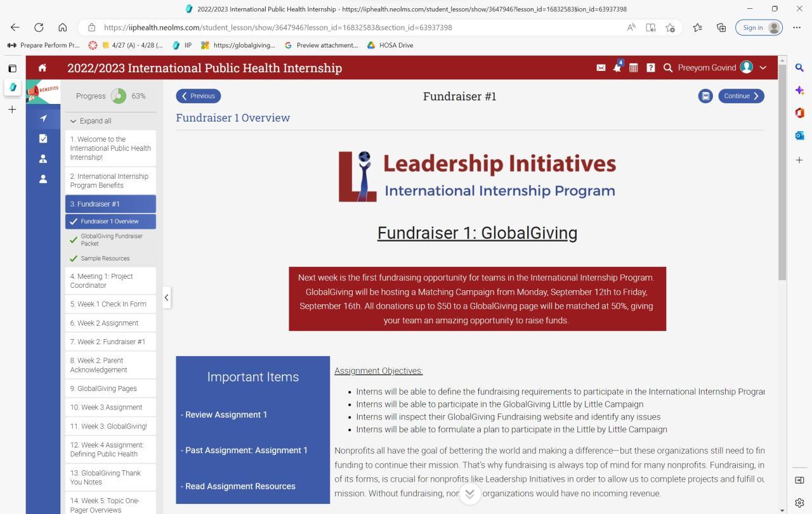Open the tab actions menu icon

[x=12, y=68]
